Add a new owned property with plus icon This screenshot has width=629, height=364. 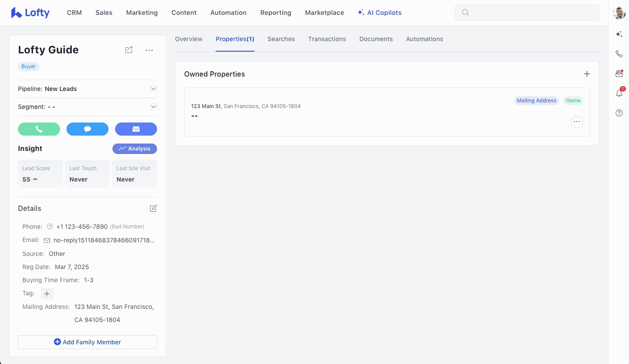pos(587,74)
